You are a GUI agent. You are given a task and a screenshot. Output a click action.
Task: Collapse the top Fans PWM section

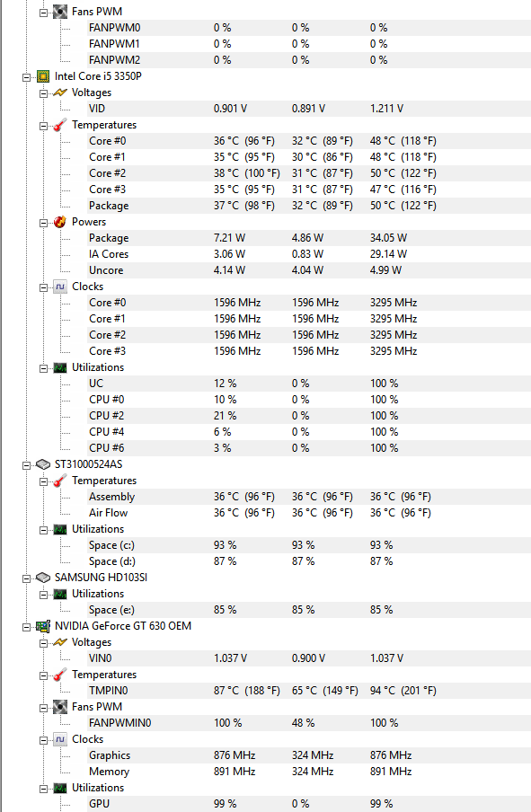(43, 13)
